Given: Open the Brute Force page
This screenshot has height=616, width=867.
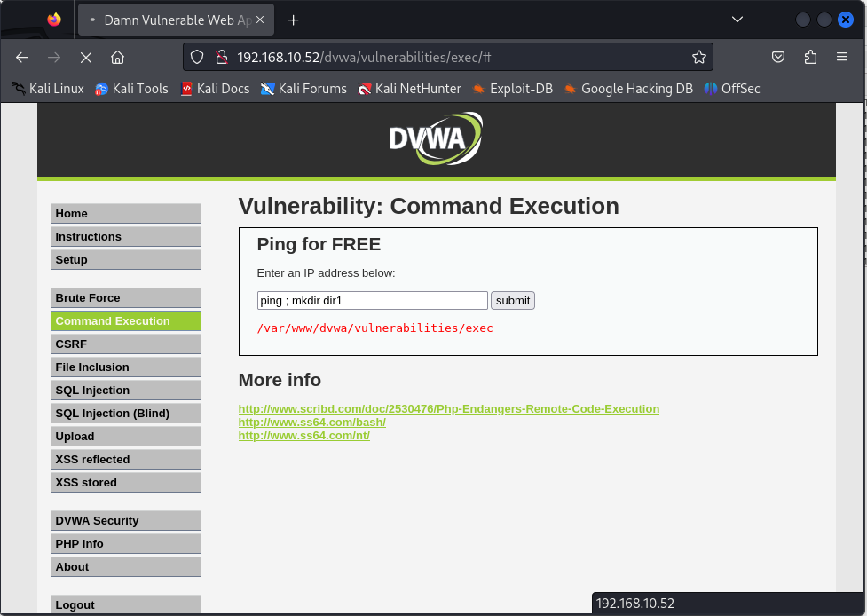Looking at the screenshot, I should [126, 298].
